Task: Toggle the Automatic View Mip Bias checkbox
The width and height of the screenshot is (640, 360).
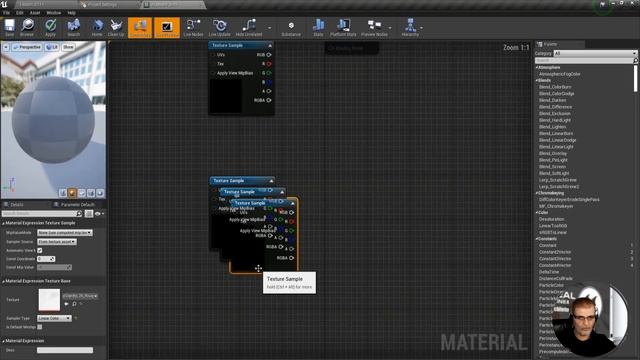Action: [x=40, y=250]
